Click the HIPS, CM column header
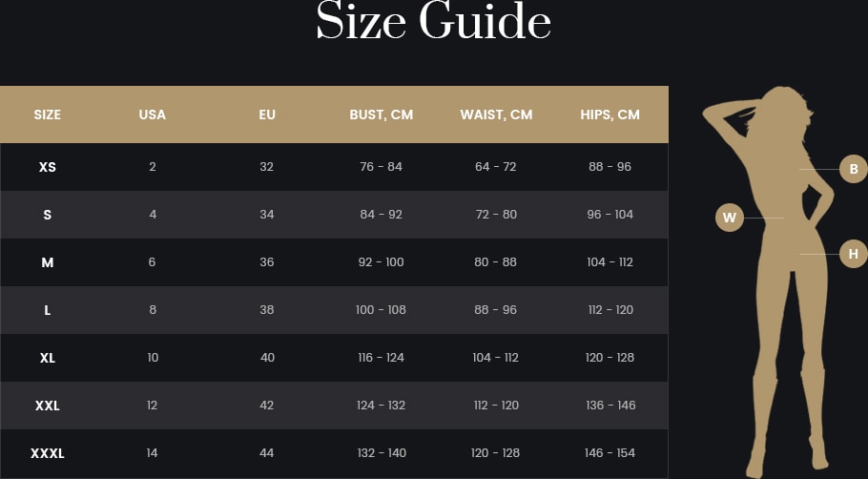Viewport: 868px width, 479px height. (x=610, y=115)
